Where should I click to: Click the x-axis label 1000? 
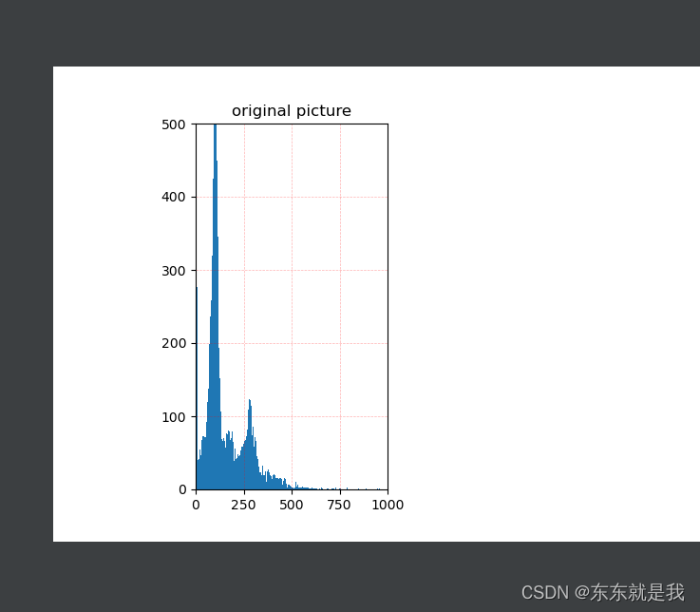point(388,505)
